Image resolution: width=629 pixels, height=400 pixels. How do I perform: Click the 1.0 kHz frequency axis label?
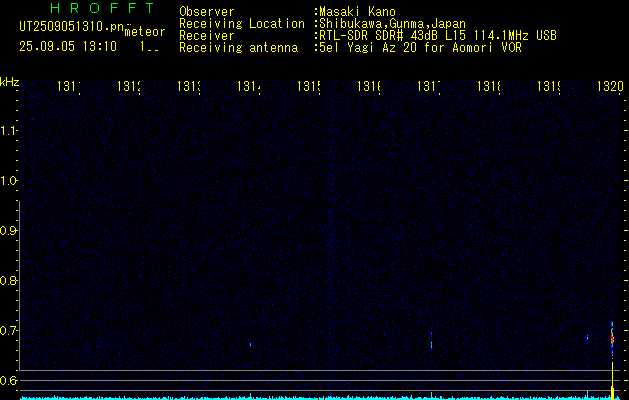pos(8,181)
